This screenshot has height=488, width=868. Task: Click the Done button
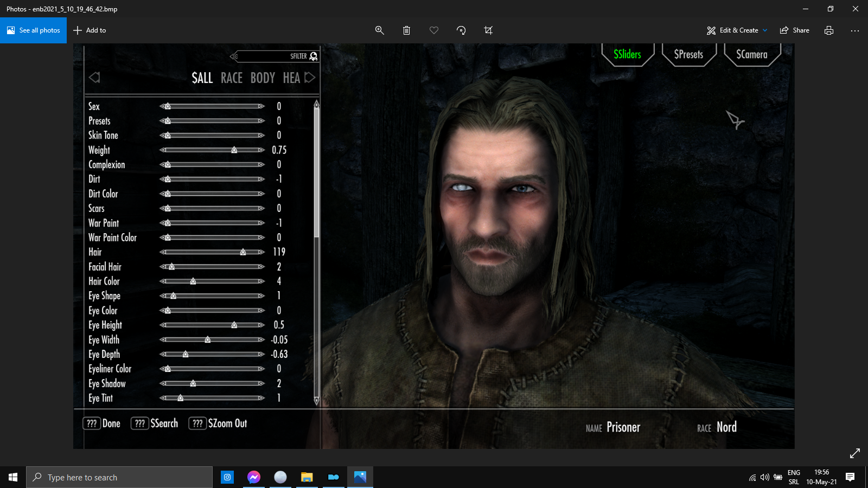[x=102, y=423]
